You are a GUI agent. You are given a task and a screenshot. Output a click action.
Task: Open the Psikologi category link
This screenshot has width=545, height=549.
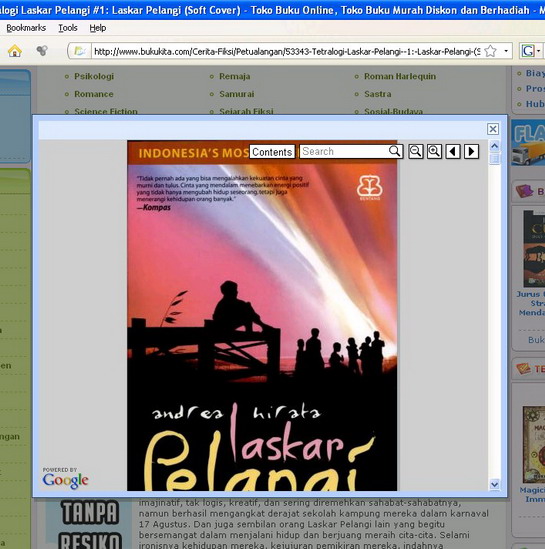(x=94, y=76)
